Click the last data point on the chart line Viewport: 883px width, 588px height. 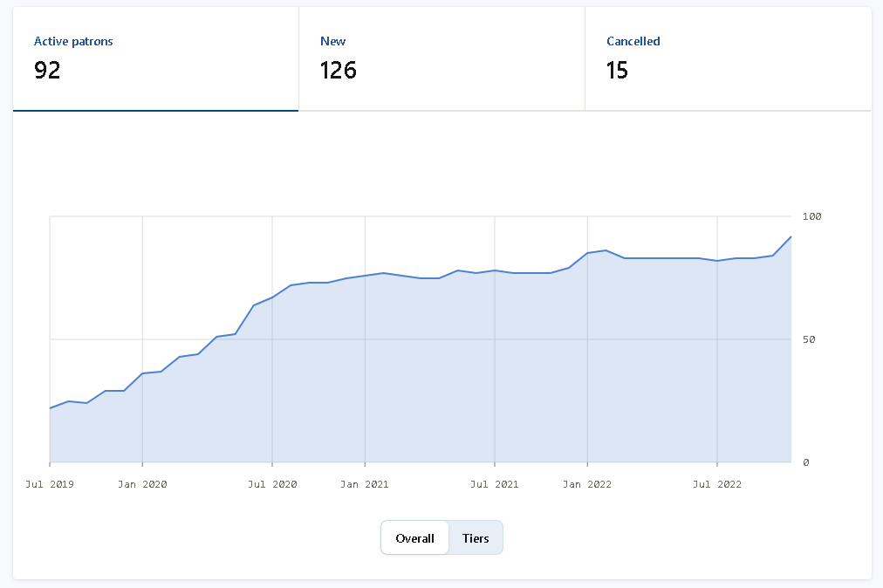tap(791, 236)
